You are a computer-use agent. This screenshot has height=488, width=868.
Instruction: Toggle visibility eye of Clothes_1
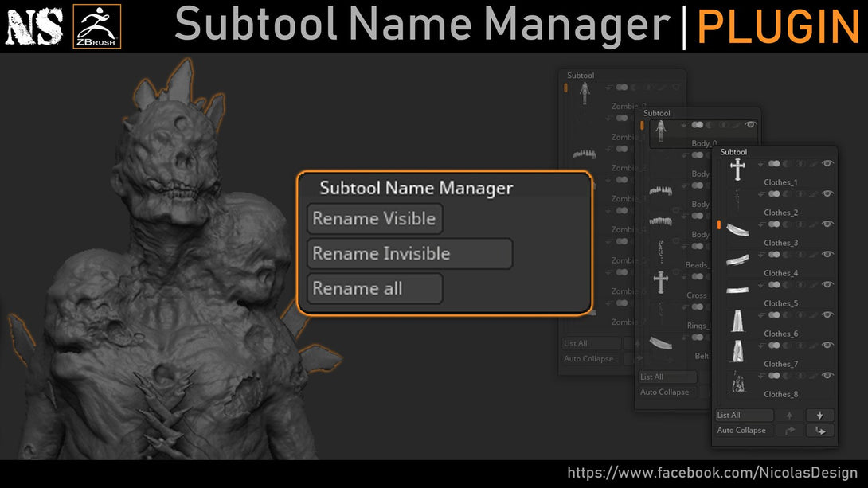point(827,164)
